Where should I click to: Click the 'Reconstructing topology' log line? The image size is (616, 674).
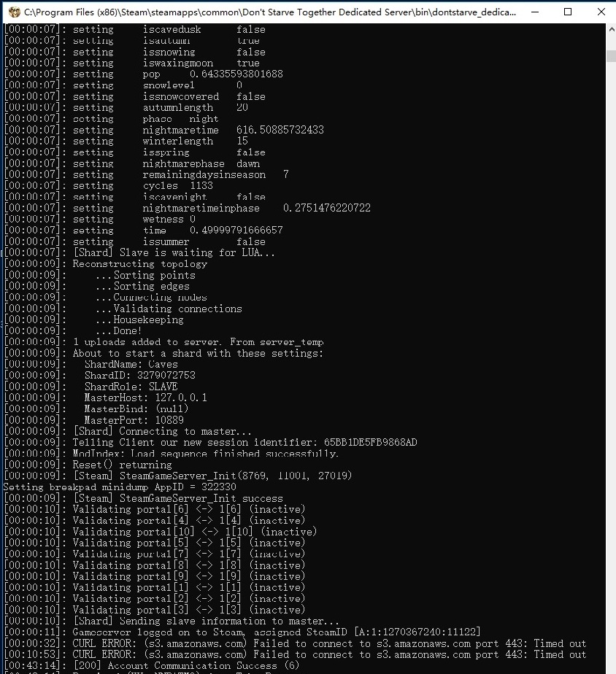click(139, 264)
